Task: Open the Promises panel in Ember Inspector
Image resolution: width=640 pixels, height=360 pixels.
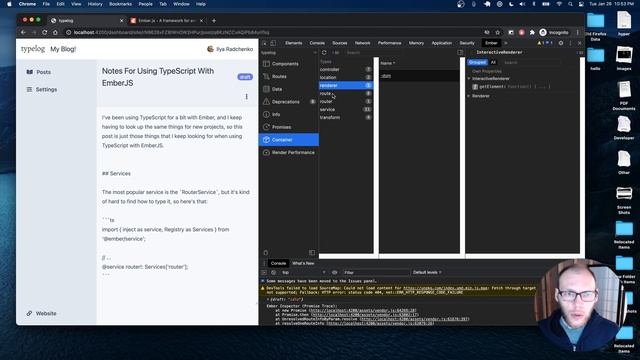Action: click(x=289, y=127)
